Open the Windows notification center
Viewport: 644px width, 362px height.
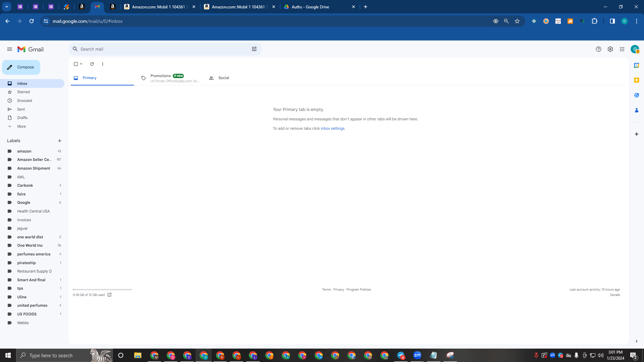pos(633,356)
